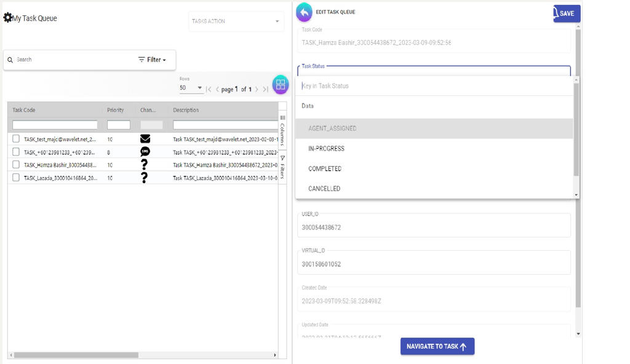Screen dimensions: 630x364
Task: Select COMPLETED task status option
Action: coord(325,168)
